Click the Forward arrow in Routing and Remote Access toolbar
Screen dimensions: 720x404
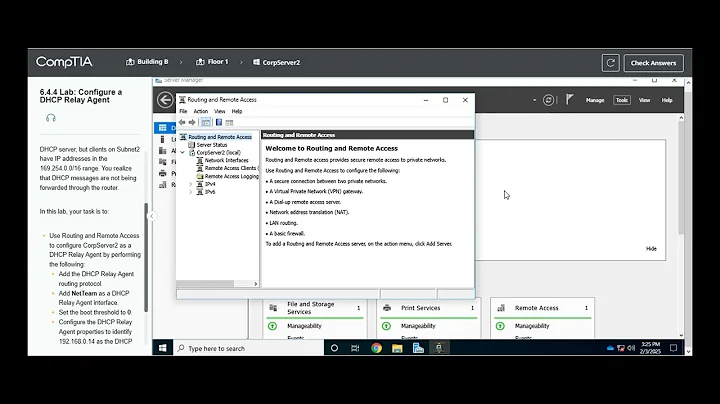coord(192,122)
